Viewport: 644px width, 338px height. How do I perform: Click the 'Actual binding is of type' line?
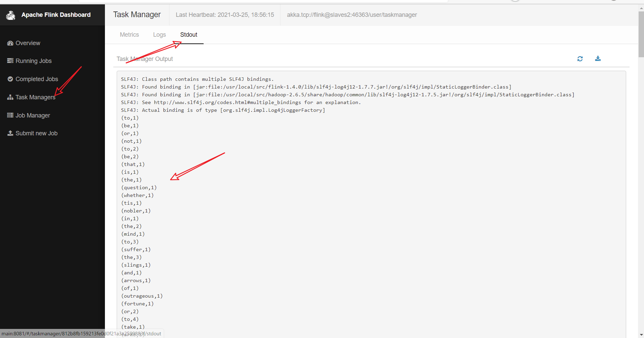point(223,110)
